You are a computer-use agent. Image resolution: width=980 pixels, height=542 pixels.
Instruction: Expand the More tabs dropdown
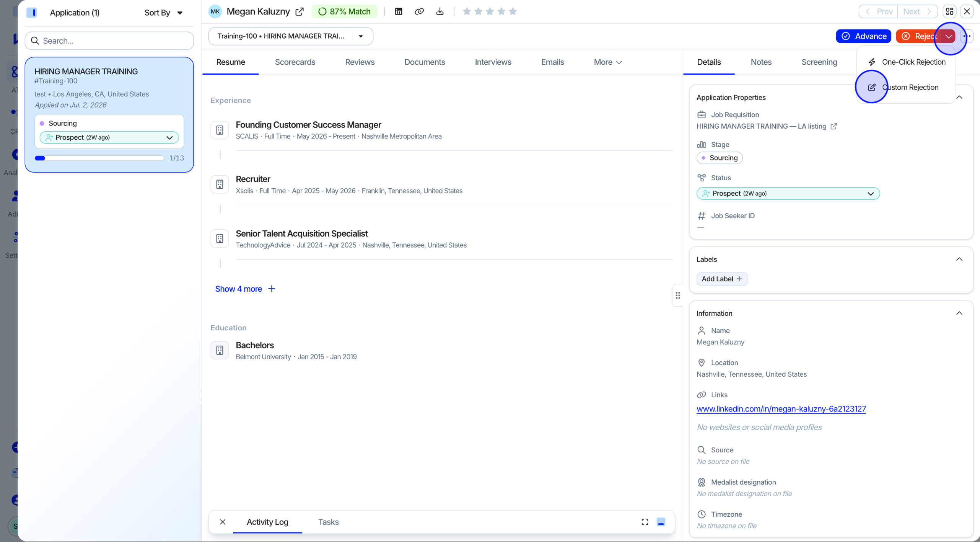click(608, 62)
